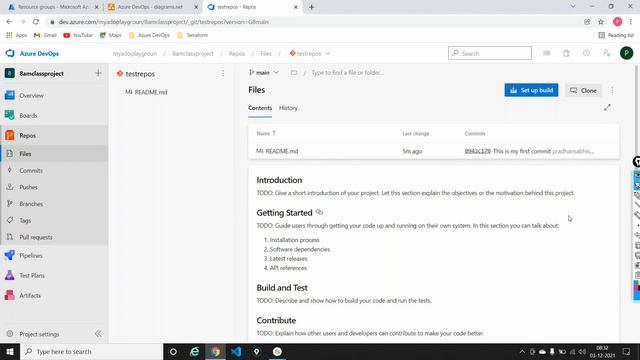Click the find file or folder field
Viewport: 640px width, 360px height.
tap(348, 73)
